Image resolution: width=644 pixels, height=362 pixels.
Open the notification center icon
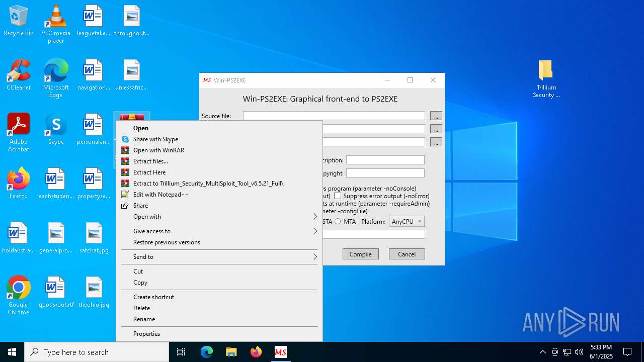tap(627, 352)
